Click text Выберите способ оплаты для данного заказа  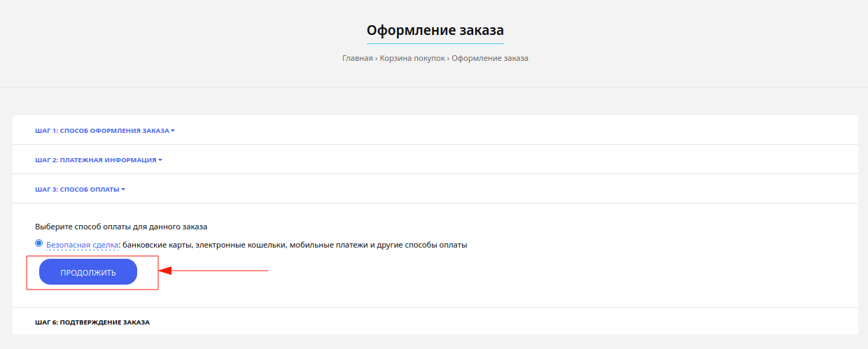(x=121, y=227)
